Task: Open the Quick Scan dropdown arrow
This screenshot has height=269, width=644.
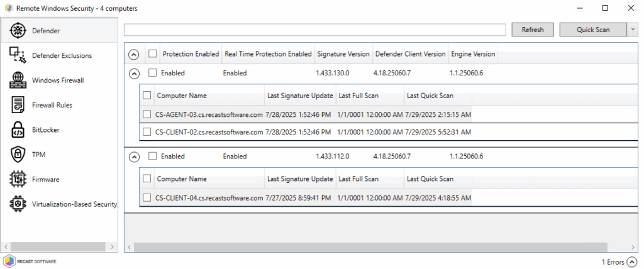Action: coord(632,30)
